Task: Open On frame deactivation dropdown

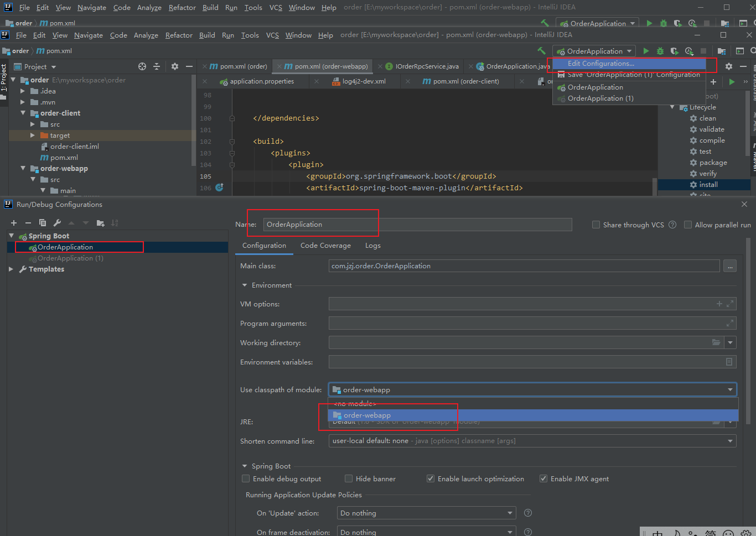Action: tap(426, 532)
